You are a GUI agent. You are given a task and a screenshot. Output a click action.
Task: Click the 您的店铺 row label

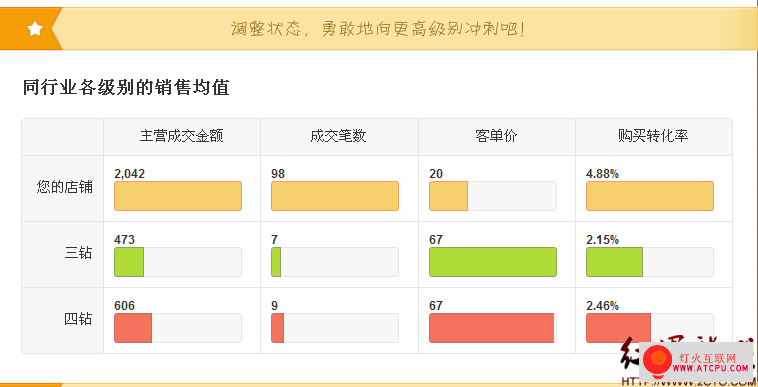pyautogui.click(x=65, y=187)
